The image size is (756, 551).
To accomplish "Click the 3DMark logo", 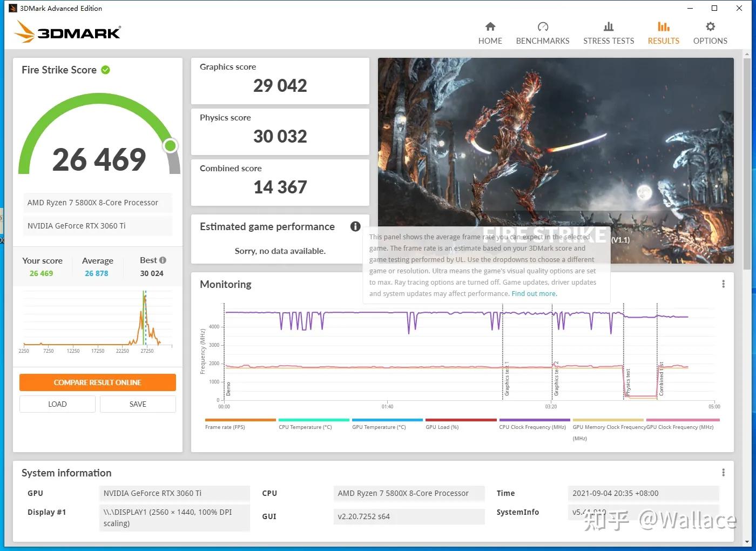I will 65,32.
